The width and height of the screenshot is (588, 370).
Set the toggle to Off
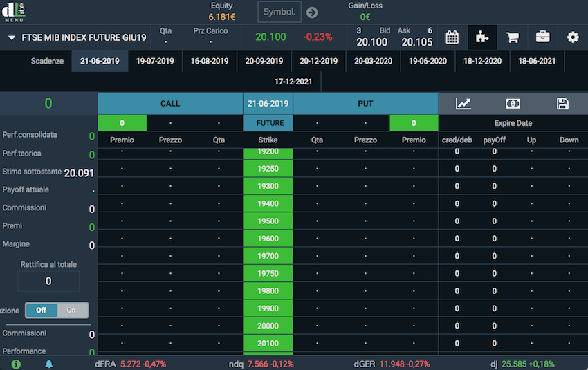[x=42, y=311]
